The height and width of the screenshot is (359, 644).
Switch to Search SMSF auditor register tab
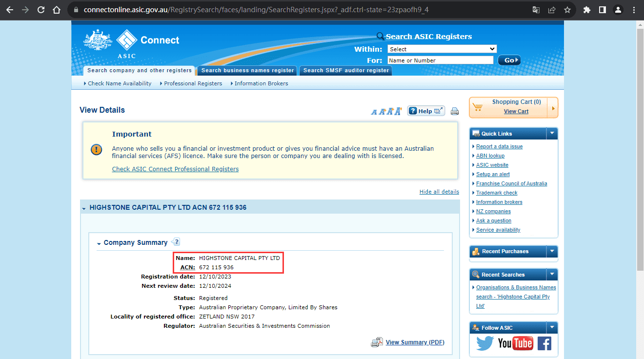(346, 70)
